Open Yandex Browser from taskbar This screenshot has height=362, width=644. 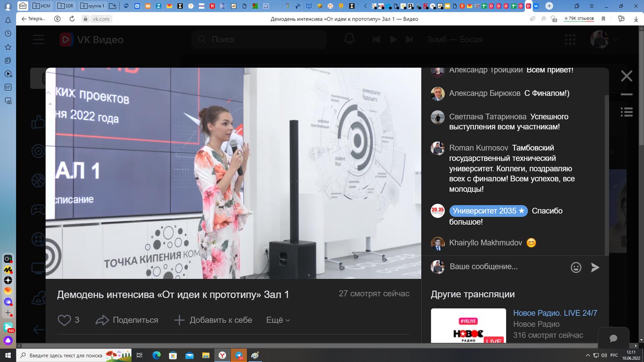[x=222, y=356]
